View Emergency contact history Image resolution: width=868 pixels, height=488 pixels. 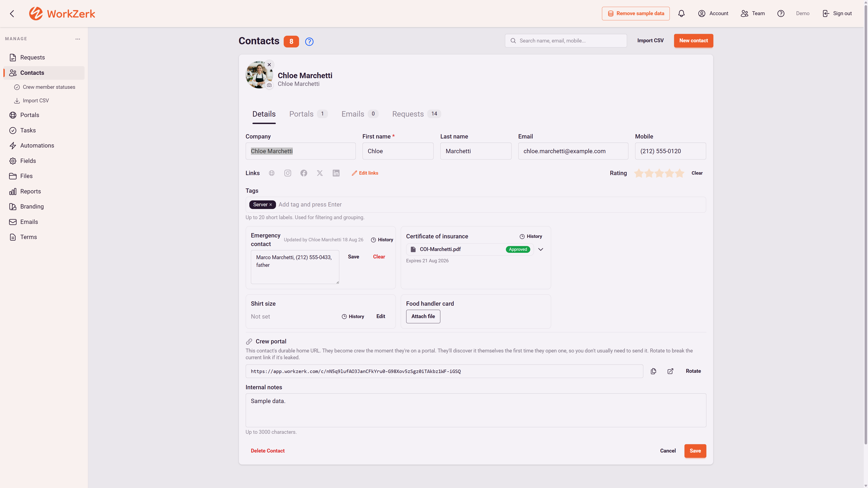(x=382, y=240)
